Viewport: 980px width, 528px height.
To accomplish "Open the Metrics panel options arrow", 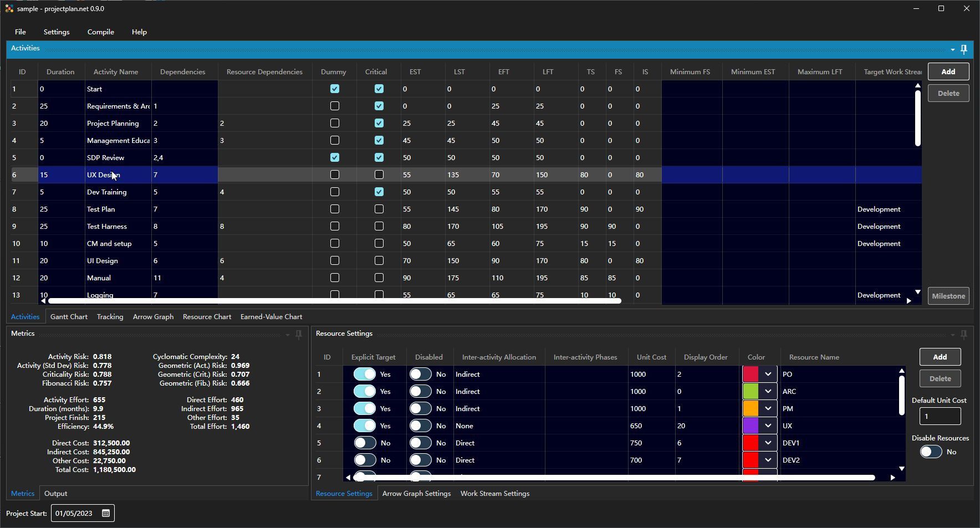I will [x=288, y=335].
